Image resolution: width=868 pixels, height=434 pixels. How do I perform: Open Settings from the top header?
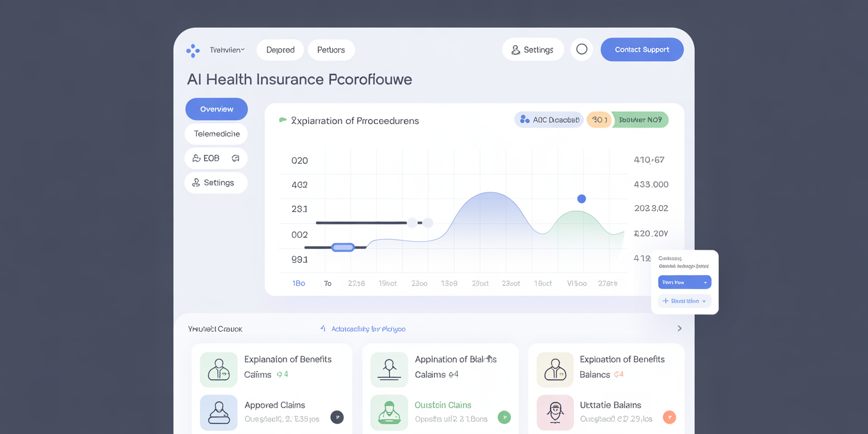(533, 49)
